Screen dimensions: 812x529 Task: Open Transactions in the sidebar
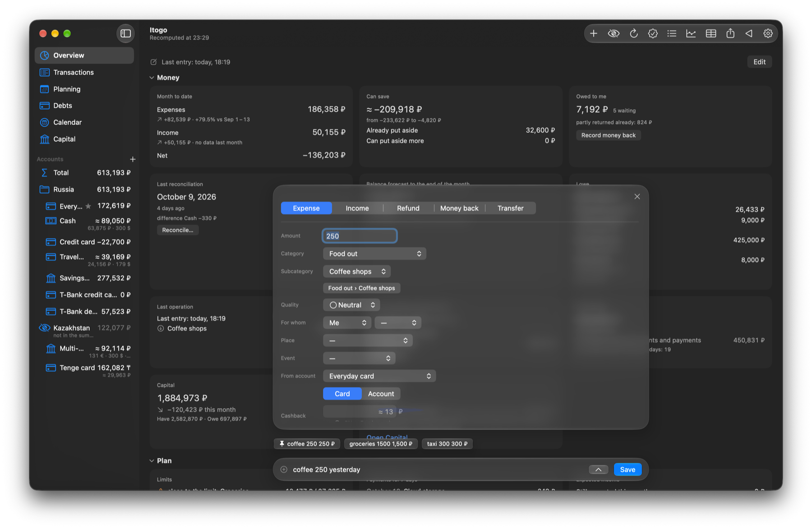coord(84,72)
